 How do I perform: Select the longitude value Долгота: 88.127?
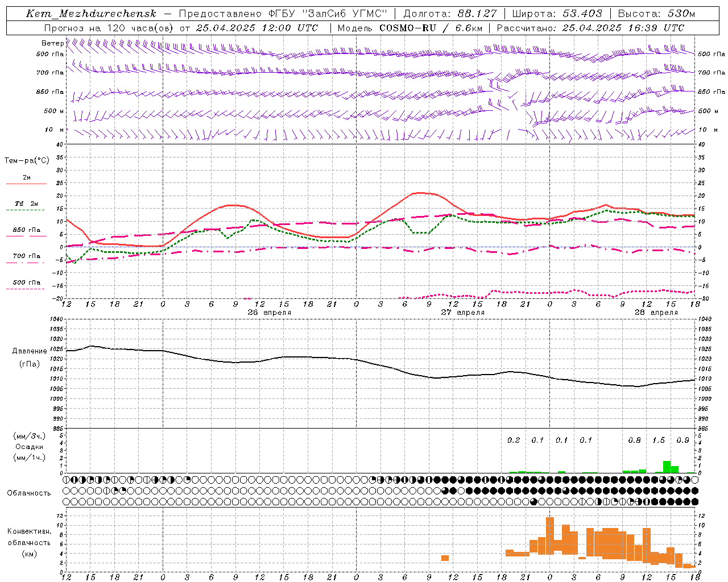pos(450,14)
